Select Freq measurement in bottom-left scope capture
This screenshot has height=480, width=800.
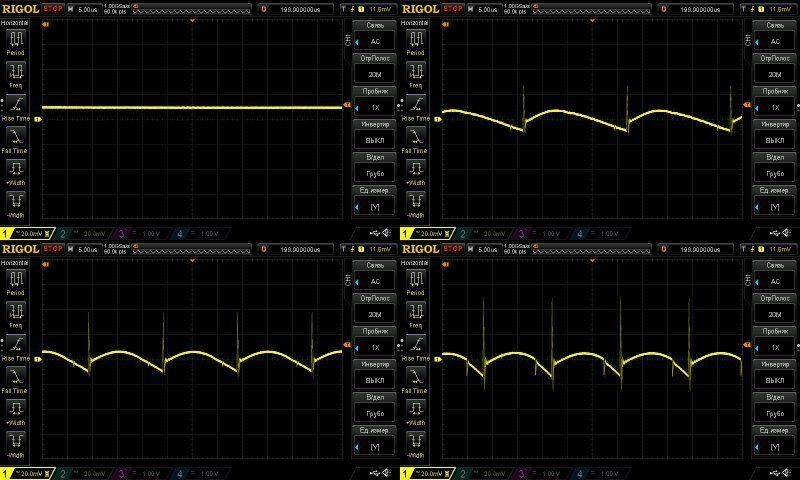pyautogui.click(x=15, y=315)
